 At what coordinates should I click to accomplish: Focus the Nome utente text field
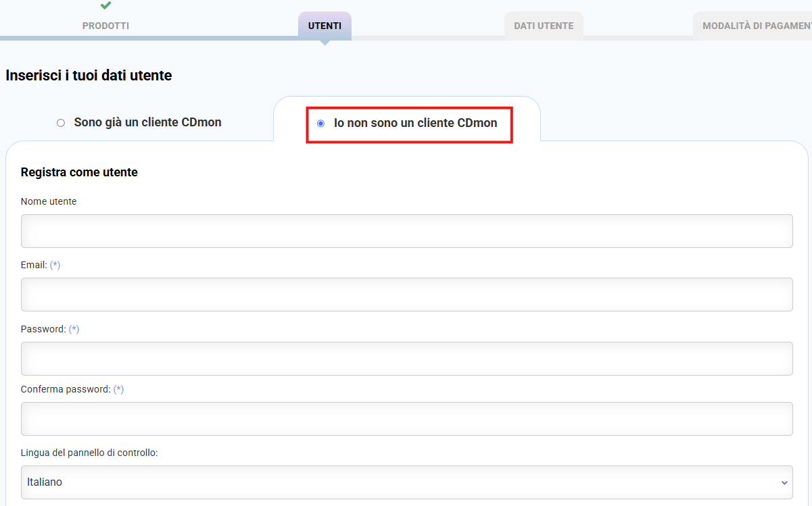pyautogui.click(x=406, y=231)
